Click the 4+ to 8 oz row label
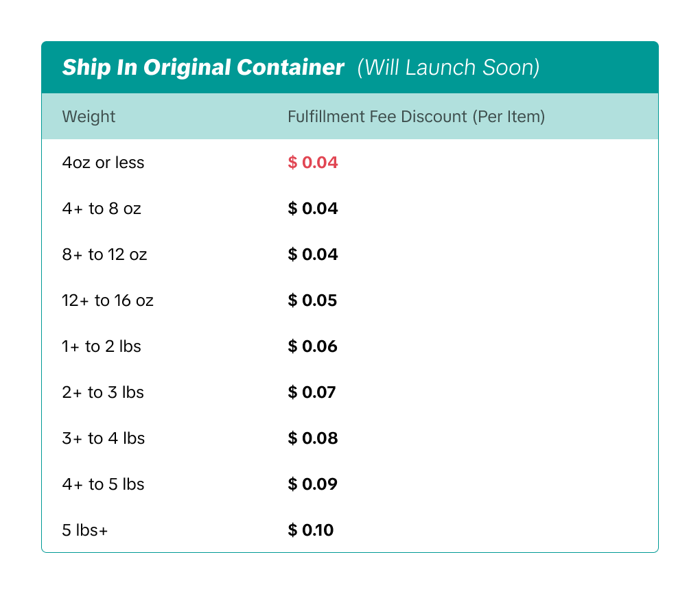This screenshot has height=594, width=700. (x=102, y=209)
